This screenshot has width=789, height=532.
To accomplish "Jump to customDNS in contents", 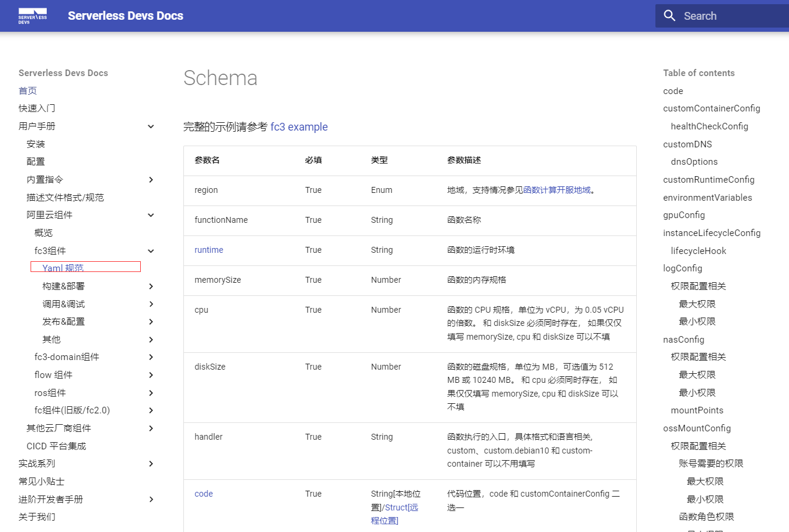I will click(x=688, y=144).
